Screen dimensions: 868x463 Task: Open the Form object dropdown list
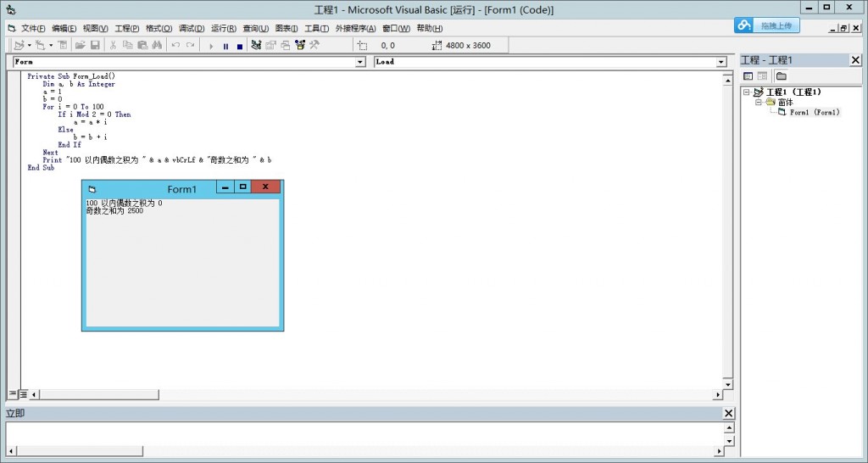pyautogui.click(x=359, y=62)
